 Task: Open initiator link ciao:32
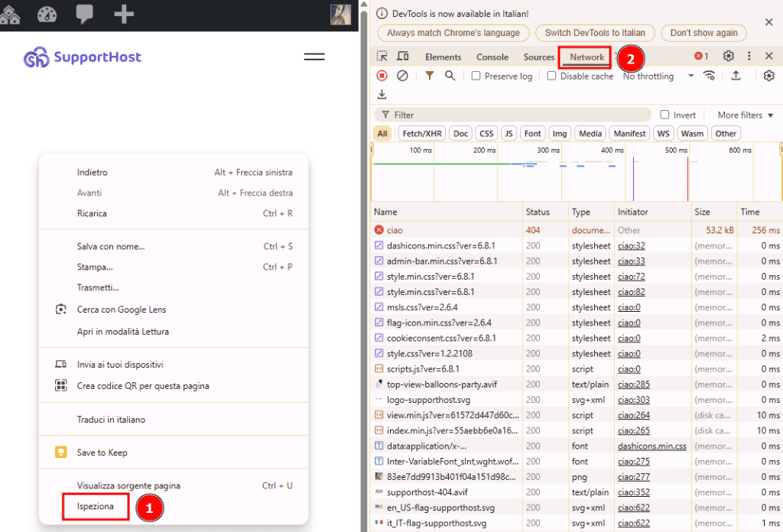pos(631,245)
